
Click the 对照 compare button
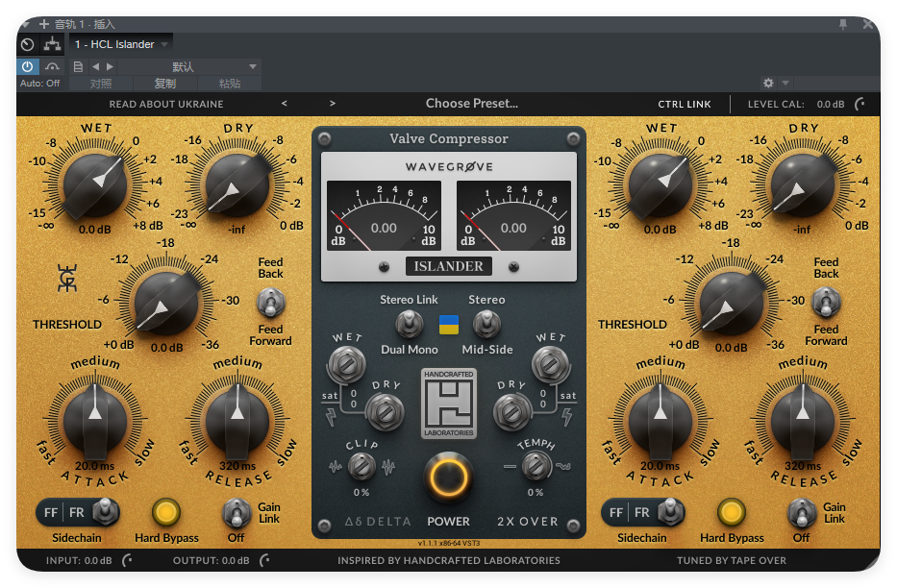point(101,84)
